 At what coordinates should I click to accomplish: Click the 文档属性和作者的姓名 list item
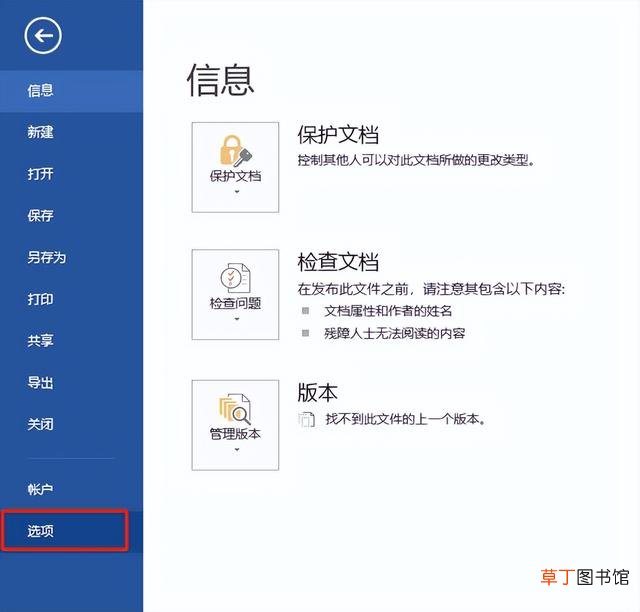coord(388,311)
